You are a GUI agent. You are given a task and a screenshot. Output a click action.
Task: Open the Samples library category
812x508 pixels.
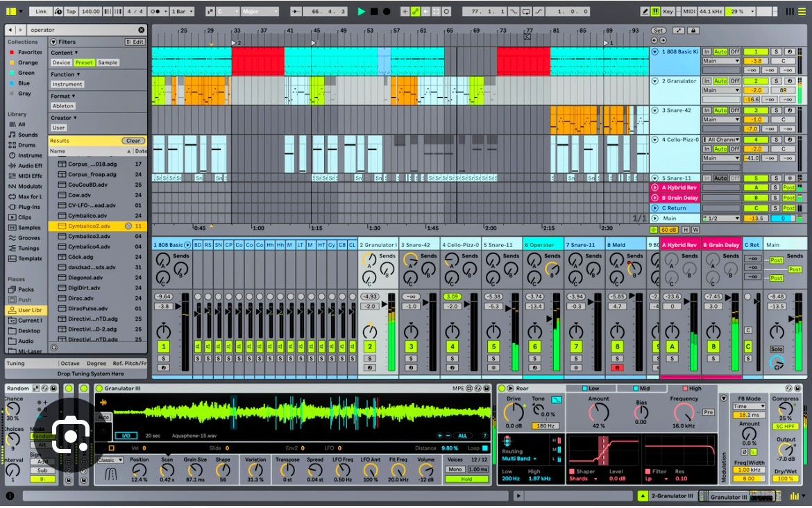25,228
